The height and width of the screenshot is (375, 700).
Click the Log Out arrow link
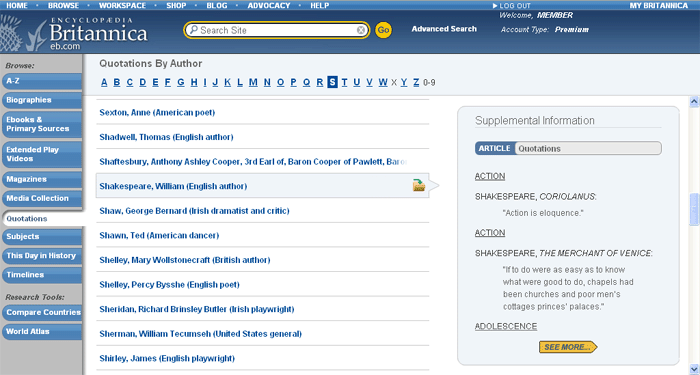512,6
